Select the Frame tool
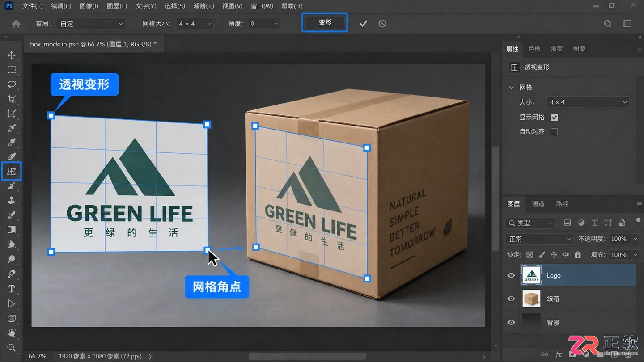Screen dimensions: 644x362 tap(12, 114)
